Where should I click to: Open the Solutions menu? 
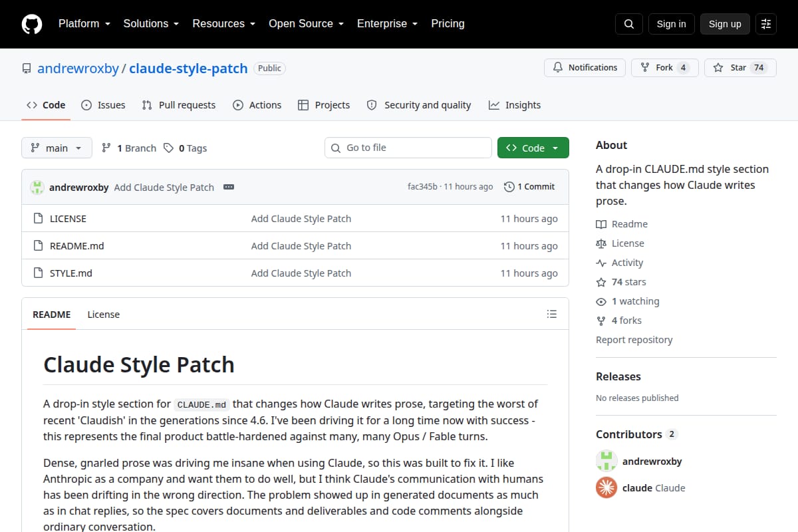pyautogui.click(x=151, y=23)
